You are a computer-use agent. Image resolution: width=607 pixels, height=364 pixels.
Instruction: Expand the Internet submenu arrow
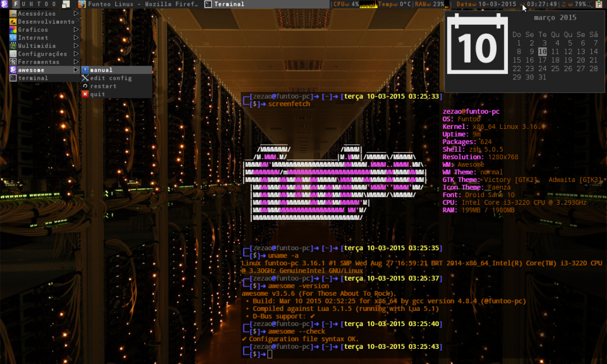76,37
